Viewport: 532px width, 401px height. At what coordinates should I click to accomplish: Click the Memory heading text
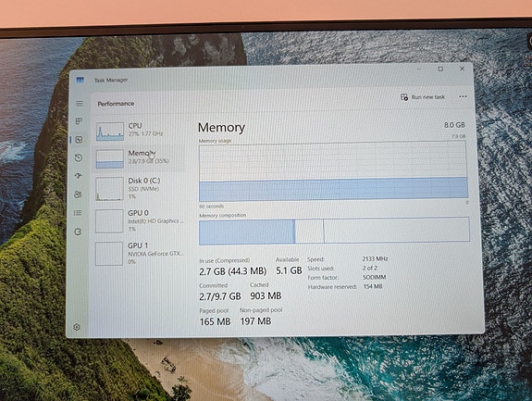[x=221, y=127]
